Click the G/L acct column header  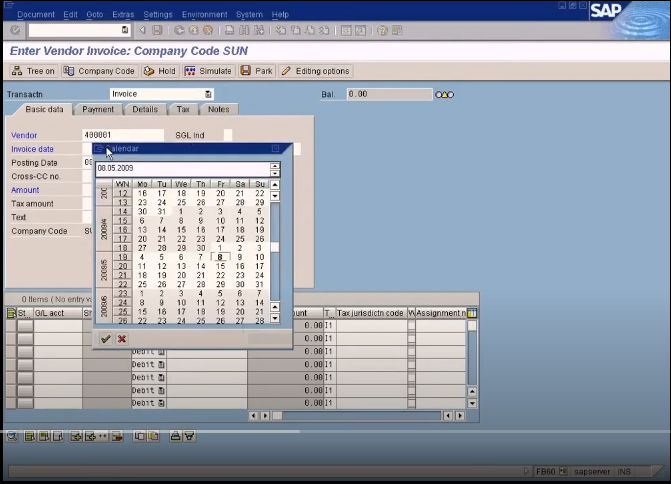pyautogui.click(x=58, y=313)
